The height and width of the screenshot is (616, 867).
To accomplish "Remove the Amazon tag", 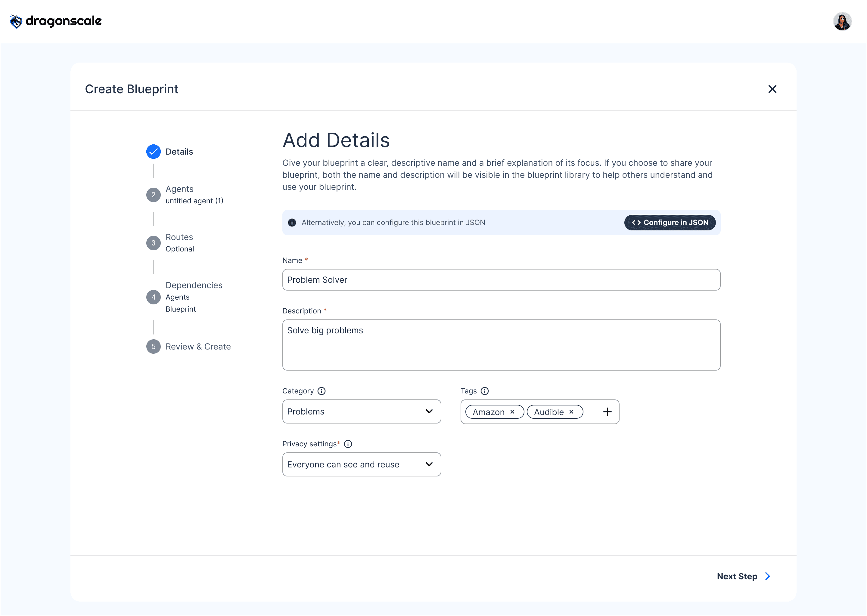I will click(x=512, y=412).
